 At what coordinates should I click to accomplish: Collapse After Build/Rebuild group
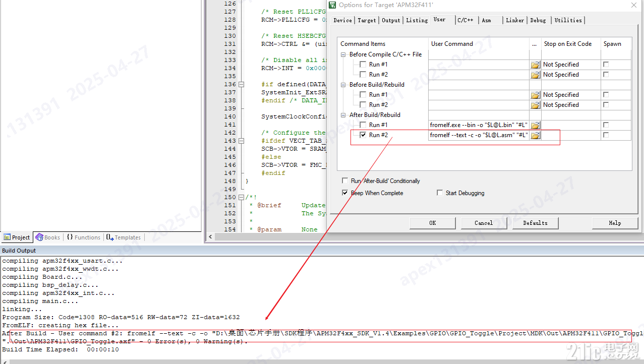click(344, 115)
